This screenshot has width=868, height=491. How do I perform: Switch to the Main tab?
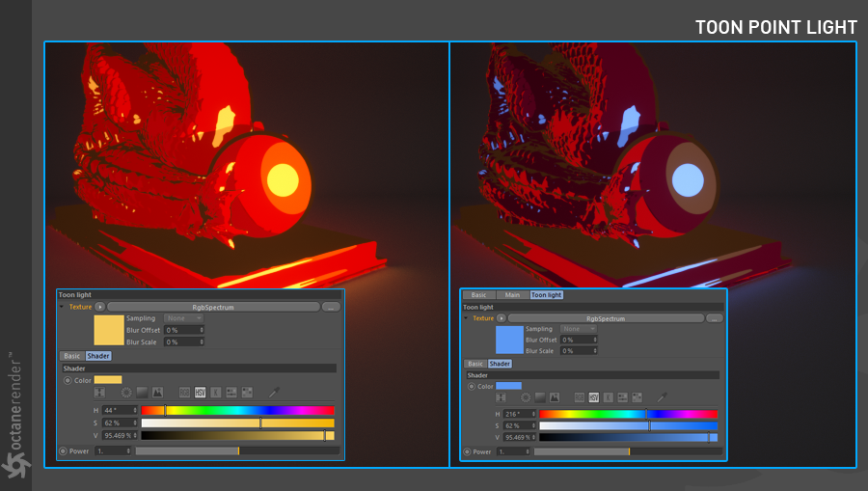[511, 295]
